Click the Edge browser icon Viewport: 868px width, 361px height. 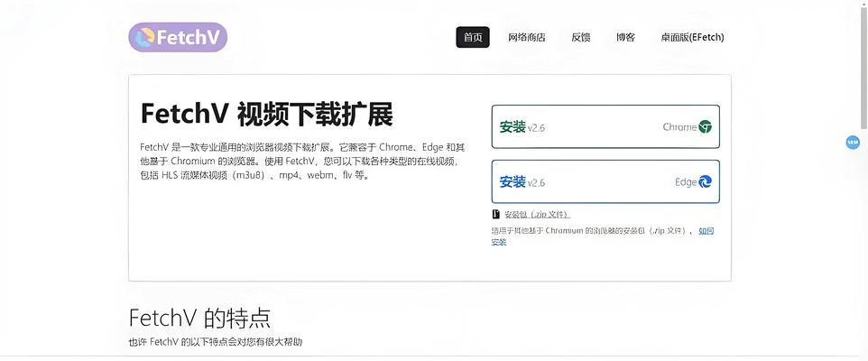[x=706, y=181]
